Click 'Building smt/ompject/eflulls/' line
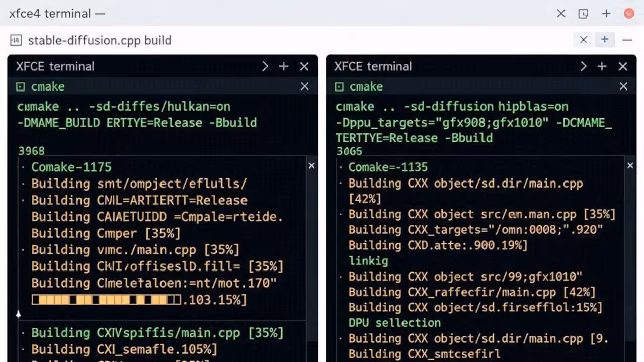The image size is (644, 362). (x=139, y=184)
